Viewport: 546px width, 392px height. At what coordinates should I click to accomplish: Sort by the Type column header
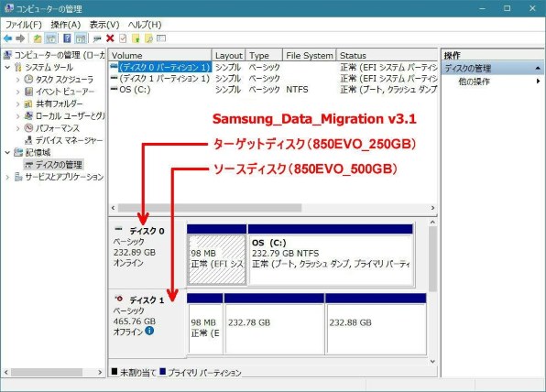(264, 55)
